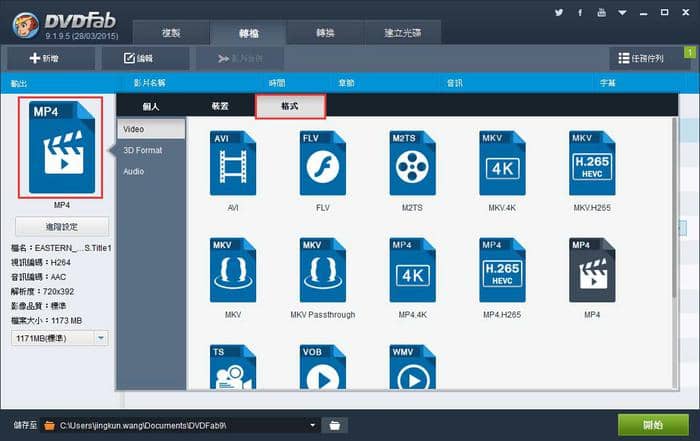Image resolution: width=700 pixels, height=441 pixels.
Task: Click the green 開始 start button
Action: 653,425
